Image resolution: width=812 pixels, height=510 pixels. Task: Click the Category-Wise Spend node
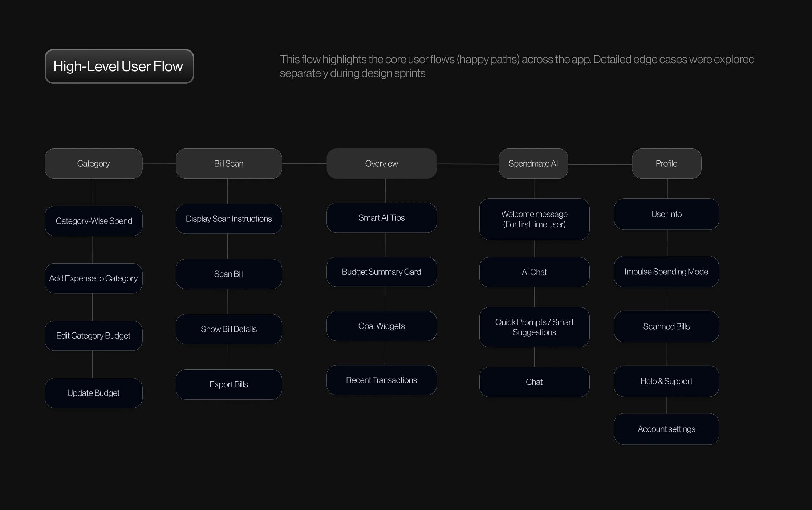(x=93, y=221)
